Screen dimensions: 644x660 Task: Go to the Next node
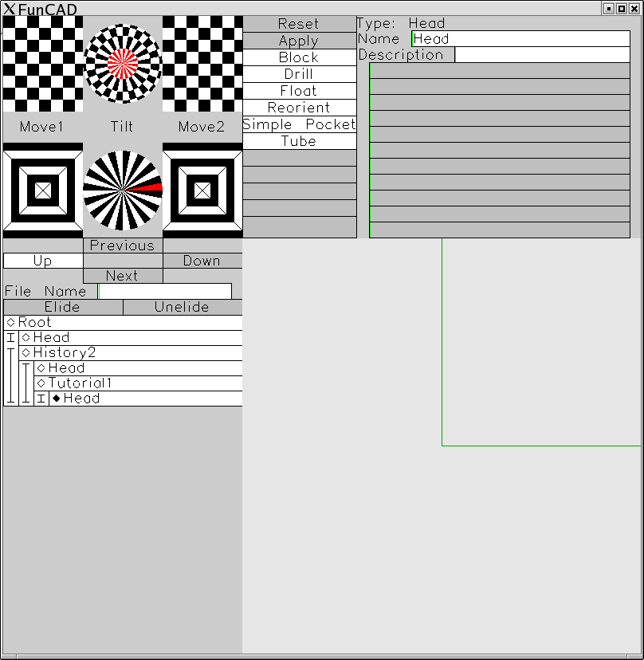pyautogui.click(x=123, y=276)
